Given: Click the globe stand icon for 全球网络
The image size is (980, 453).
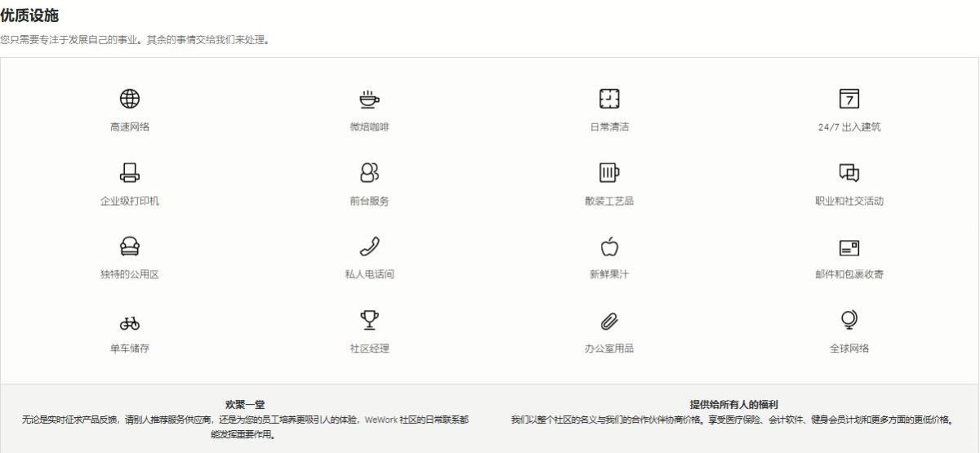Looking at the screenshot, I should [849, 319].
